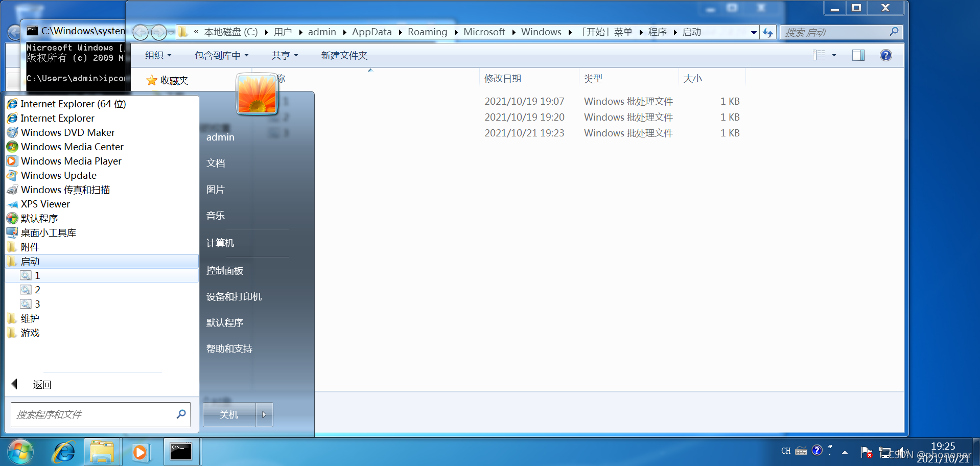
Task: Change view using the view icon
Action: tap(819, 55)
